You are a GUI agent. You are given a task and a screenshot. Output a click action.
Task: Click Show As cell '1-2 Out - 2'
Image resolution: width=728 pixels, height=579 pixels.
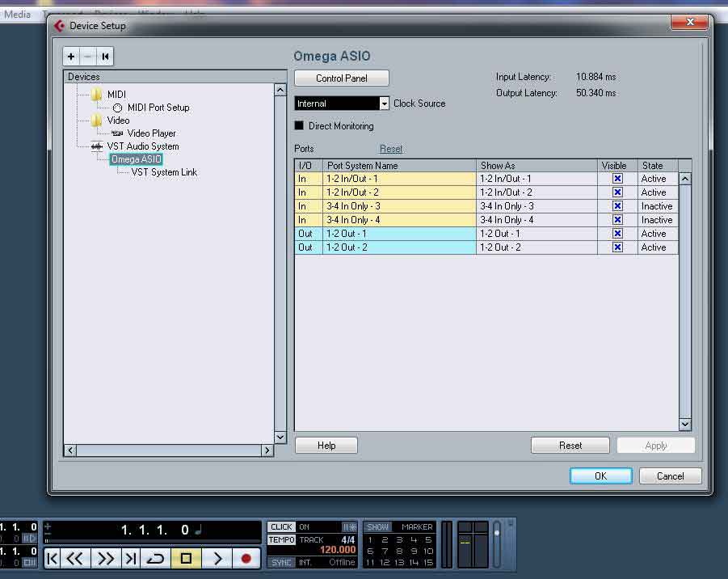[537, 247]
